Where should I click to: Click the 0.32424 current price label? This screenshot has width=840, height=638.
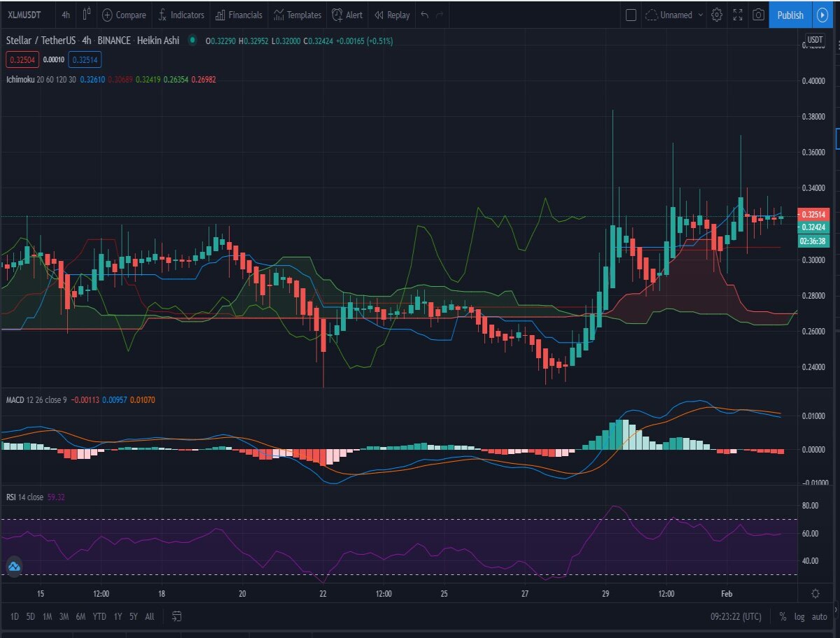tap(813, 227)
